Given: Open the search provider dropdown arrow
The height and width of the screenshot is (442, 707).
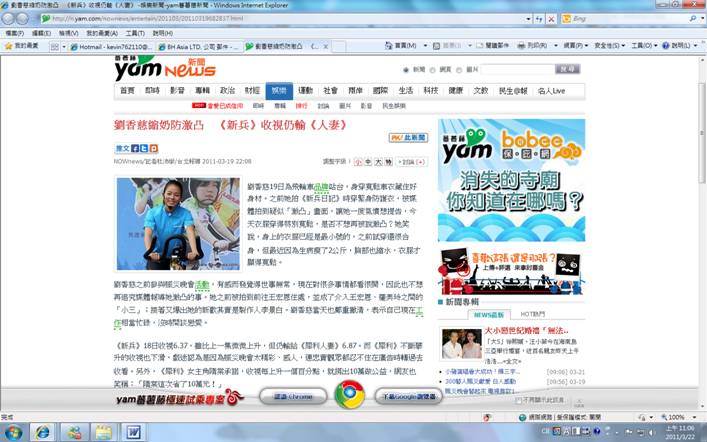Looking at the screenshot, I should point(703,19).
